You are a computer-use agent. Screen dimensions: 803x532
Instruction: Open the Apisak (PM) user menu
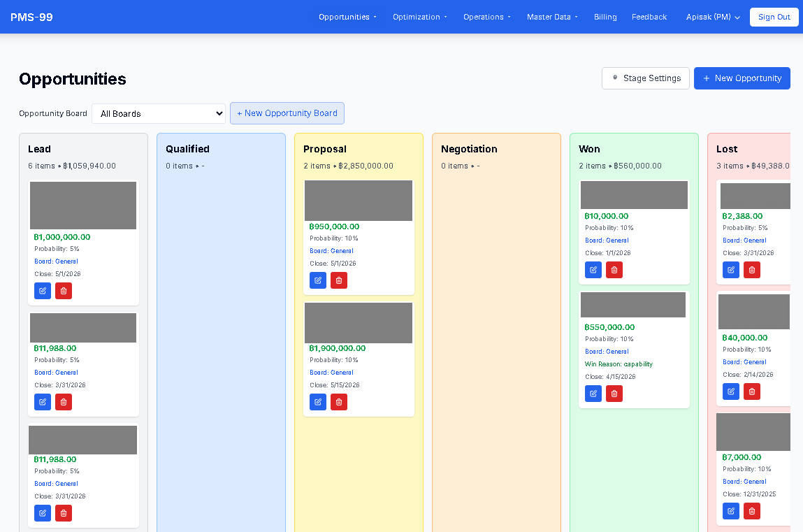click(712, 16)
